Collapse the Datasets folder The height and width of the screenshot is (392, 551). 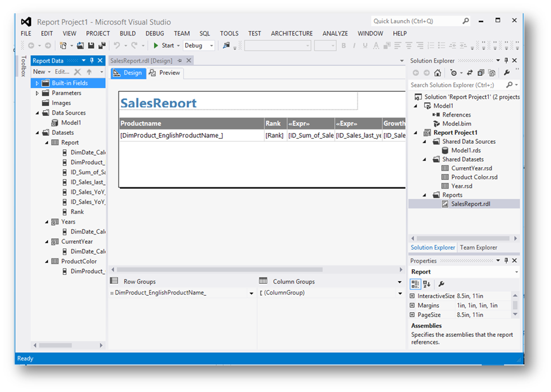tap(37, 132)
